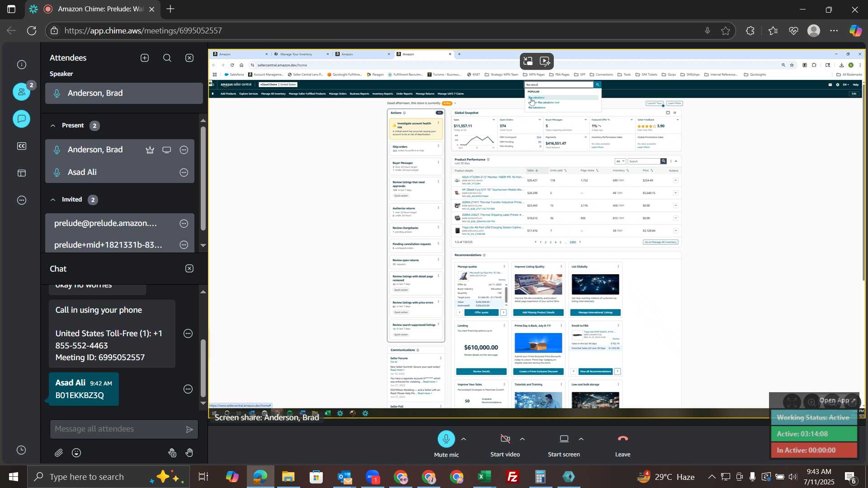Open Windows notification center
This screenshot has width=868, height=488.
coord(851,477)
